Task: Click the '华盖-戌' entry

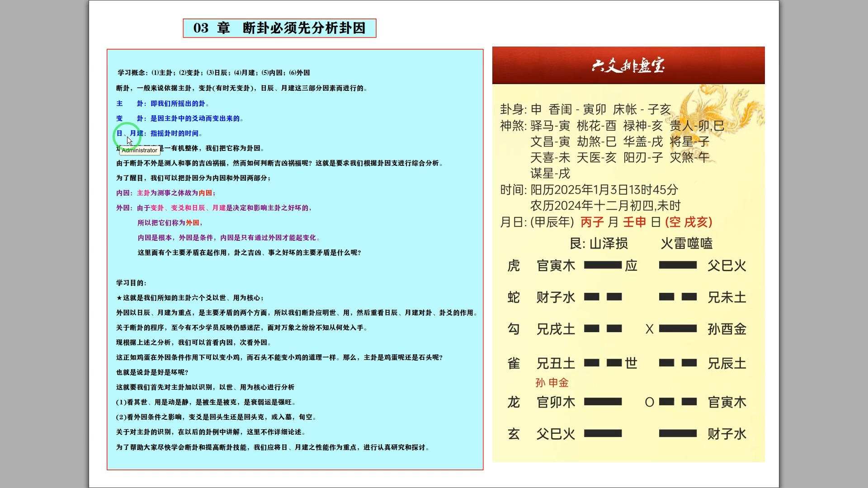Action: [643, 142]
